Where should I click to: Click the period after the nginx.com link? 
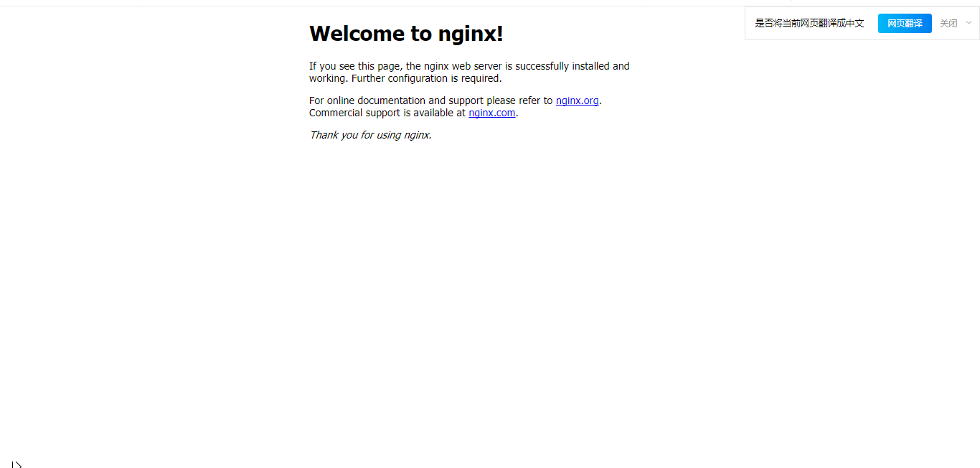[517, 113]
